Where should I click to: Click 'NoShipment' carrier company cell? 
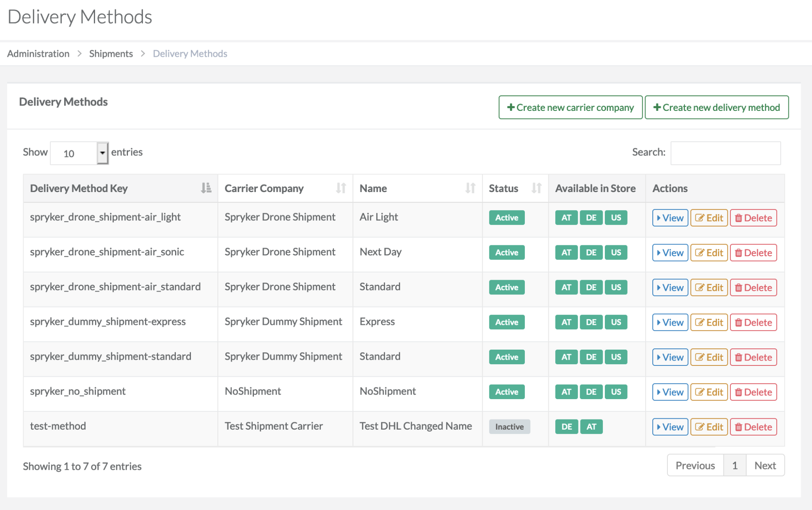(x=286, y=394)
